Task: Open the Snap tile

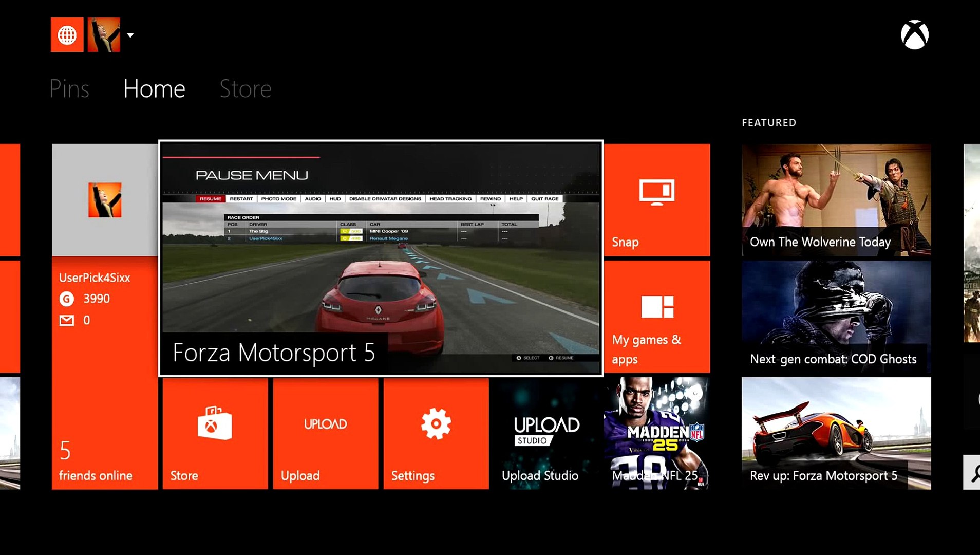Action: click(x=657, y=200)
